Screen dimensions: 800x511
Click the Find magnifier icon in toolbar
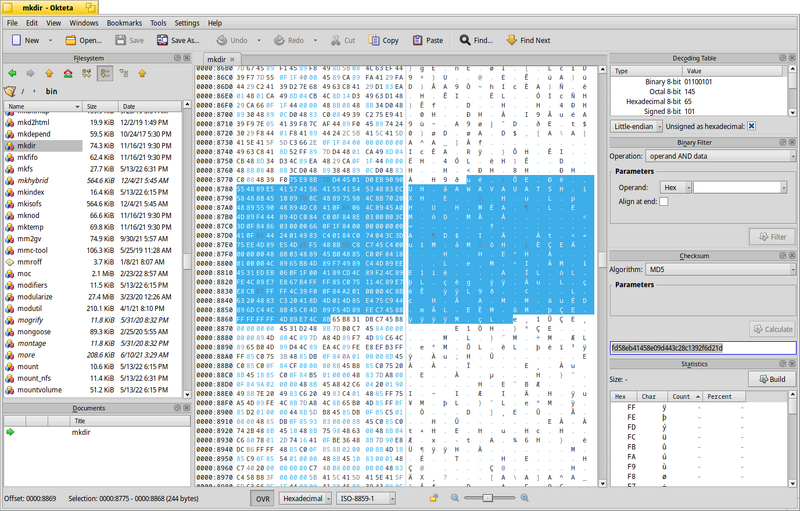point(465,40)
